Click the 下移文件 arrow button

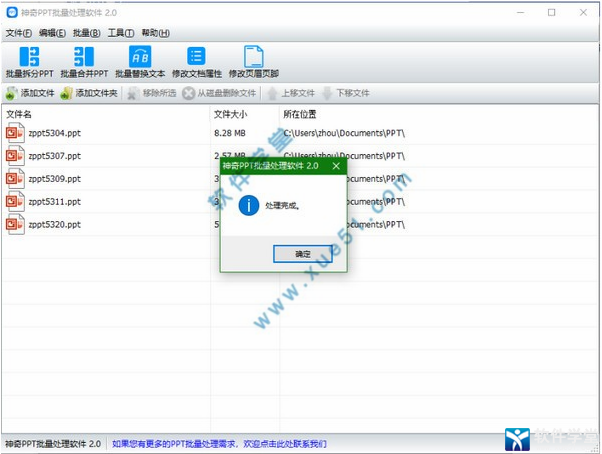[346, 93]
